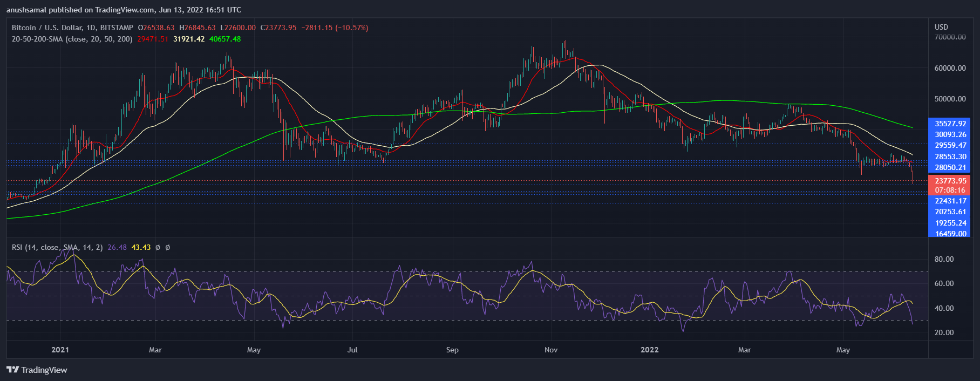Click the current price label 23773.95
The height and width of the screenshot is (381, 980).
[x=950, y=181]
